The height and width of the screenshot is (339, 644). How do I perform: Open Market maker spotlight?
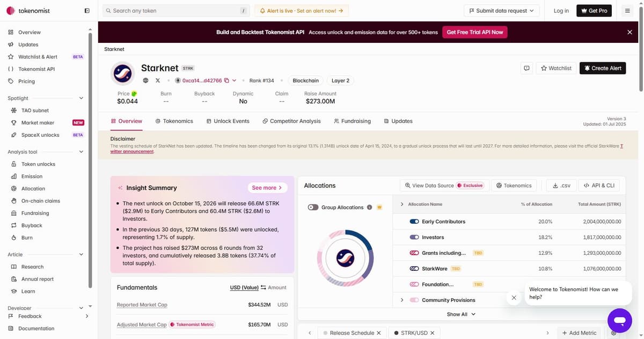tap(38, 123)
